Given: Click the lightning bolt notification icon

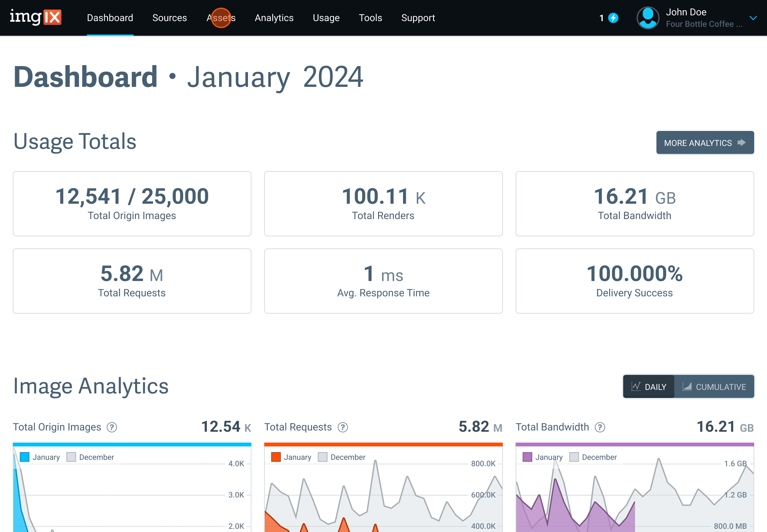Looking at the screenshot, I should tap(613, 18).
